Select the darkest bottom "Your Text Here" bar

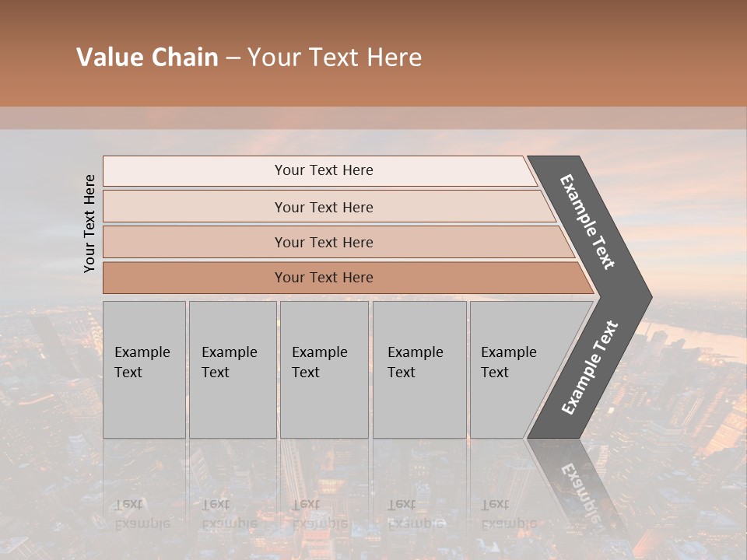coord(323,278)
